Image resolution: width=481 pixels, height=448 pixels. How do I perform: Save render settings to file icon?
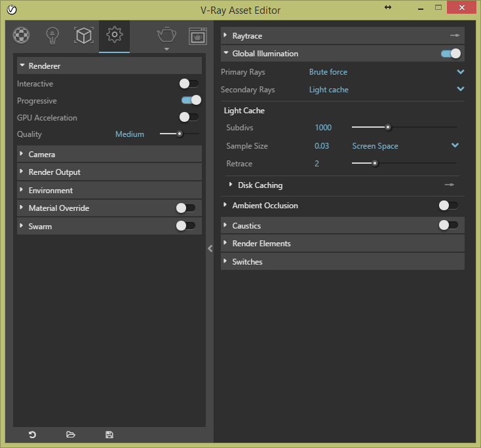coord(109,434)
